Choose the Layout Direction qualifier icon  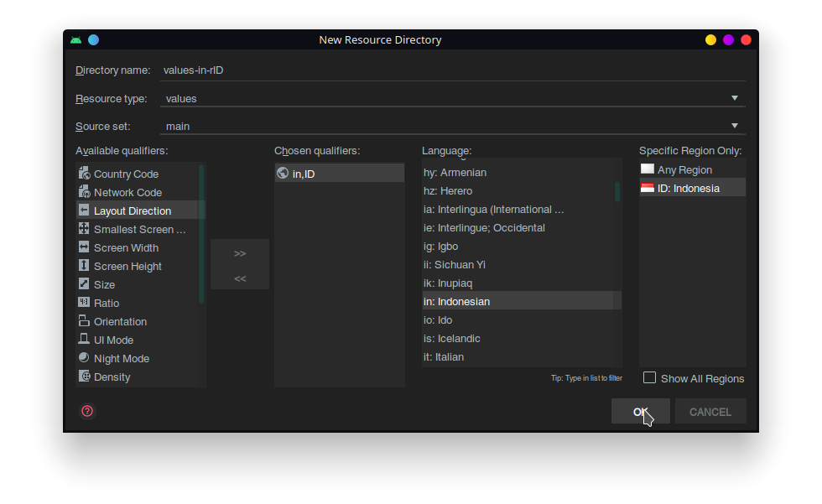[84, 210]
